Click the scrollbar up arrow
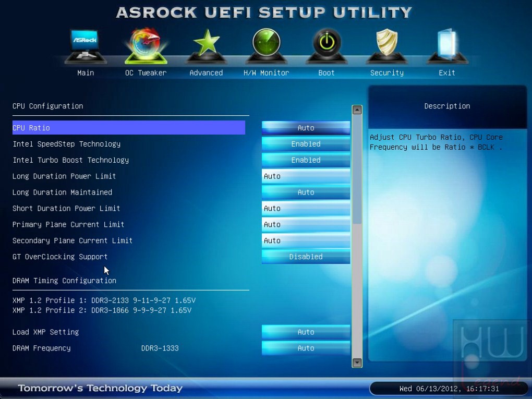The width and height of the screenshot is (532, 399). [357, 110]
